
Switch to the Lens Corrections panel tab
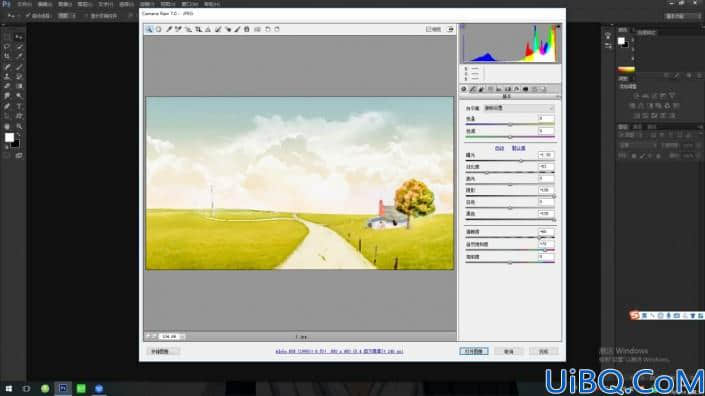[x=508, y=89]
